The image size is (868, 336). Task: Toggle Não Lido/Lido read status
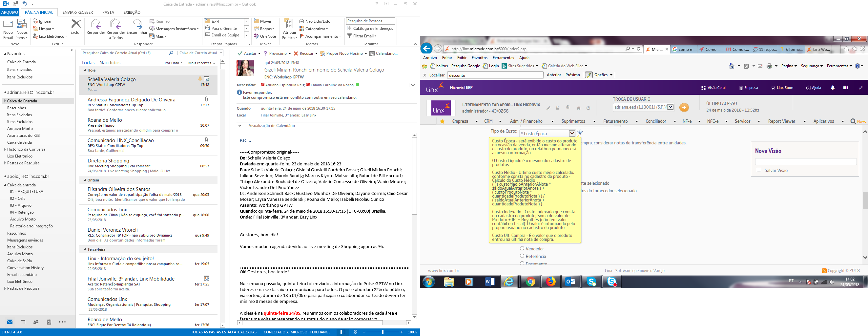pyautogui.click(x=315, y=21)
